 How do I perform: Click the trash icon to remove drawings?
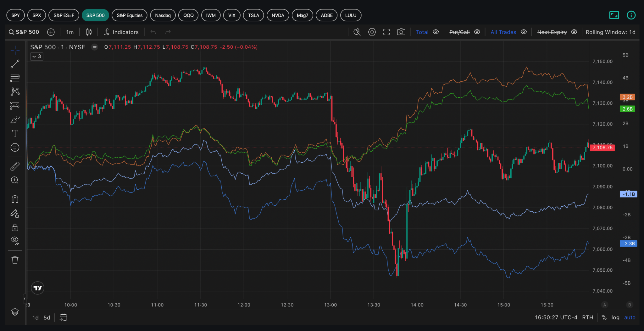[15, 260]
